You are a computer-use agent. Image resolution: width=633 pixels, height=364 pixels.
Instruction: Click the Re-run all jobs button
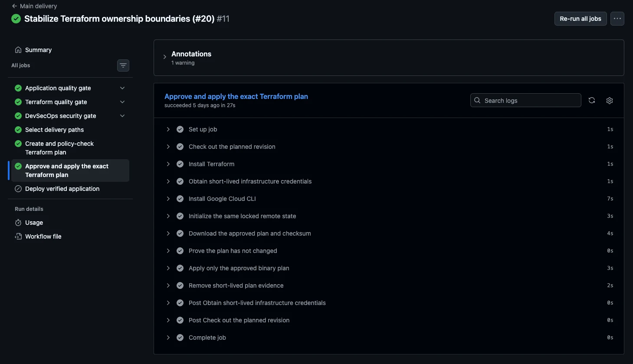coord(581,19)
